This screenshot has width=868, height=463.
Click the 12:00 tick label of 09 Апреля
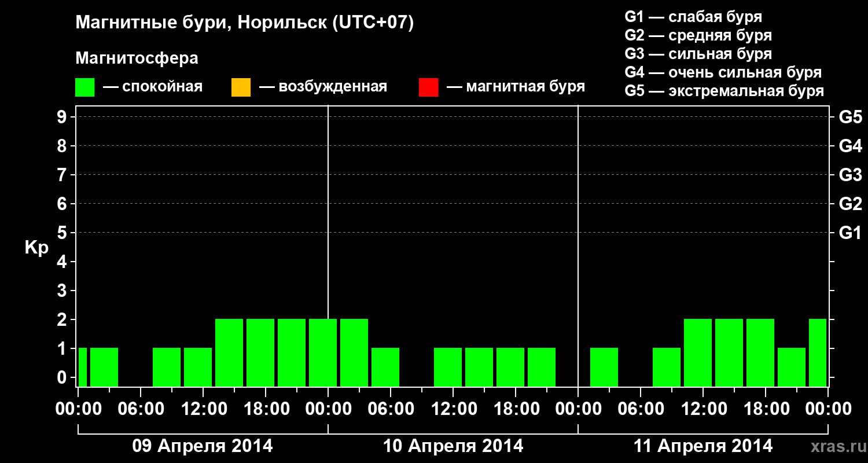click(203, 409)
